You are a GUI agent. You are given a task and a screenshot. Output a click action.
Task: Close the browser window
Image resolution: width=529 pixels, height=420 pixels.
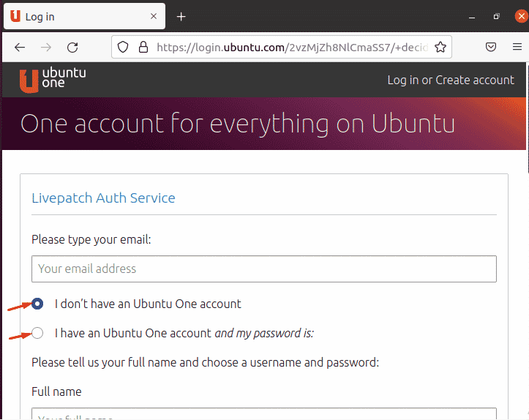click(521, 16)
